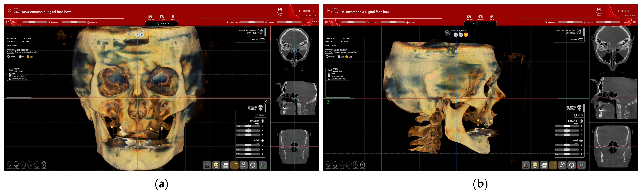Click next arrow beside BLACK background in (a)
Viewport: 644px width, 196px height.
click(169, 24)
